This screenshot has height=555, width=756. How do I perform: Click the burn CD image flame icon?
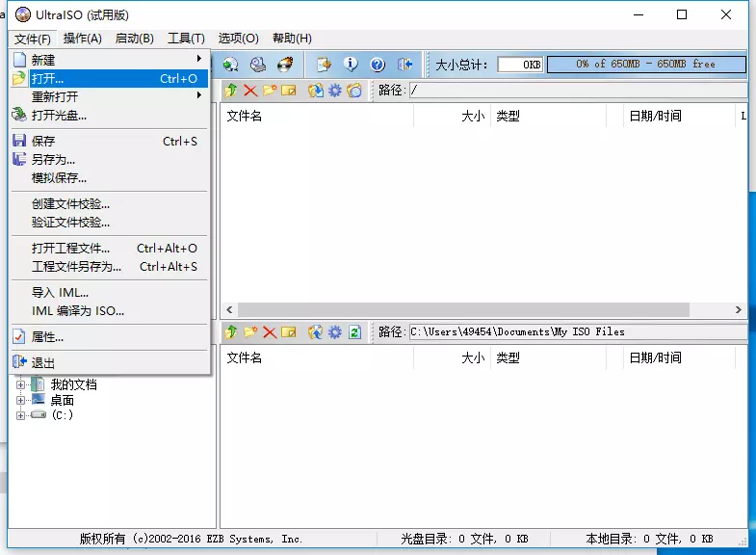click(285, 65)
